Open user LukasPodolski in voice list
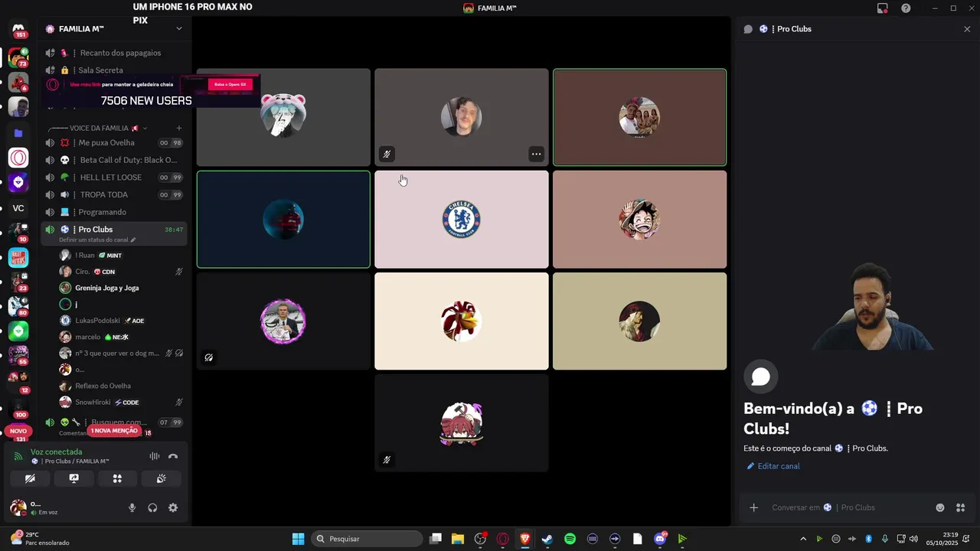980x551 pixels. [x=122, y=321]
